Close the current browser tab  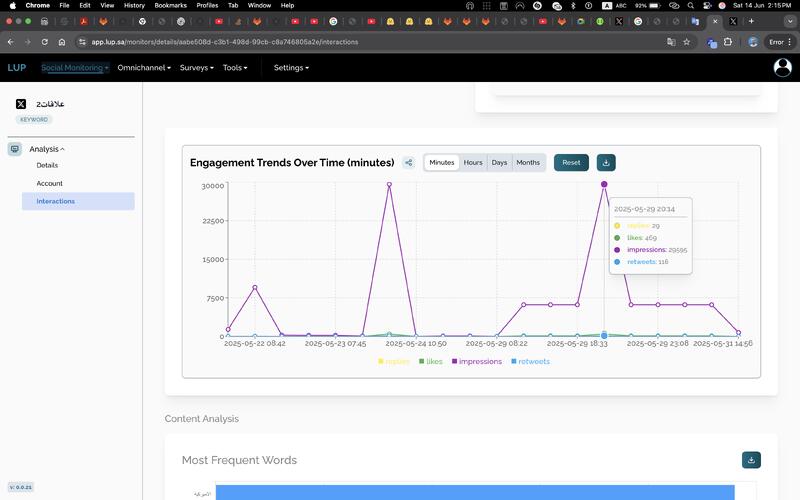pyautogui.click(x=715, y=21)
